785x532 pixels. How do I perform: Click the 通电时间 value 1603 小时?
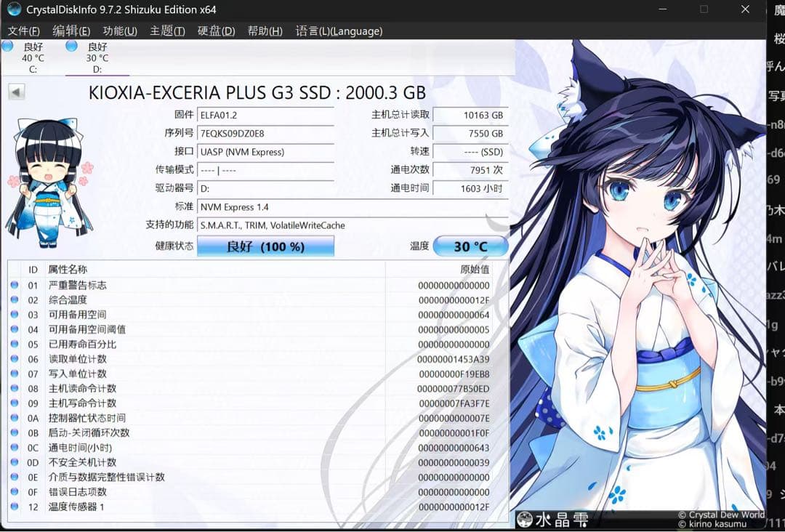pyautogui.click(x=470, y=189)
